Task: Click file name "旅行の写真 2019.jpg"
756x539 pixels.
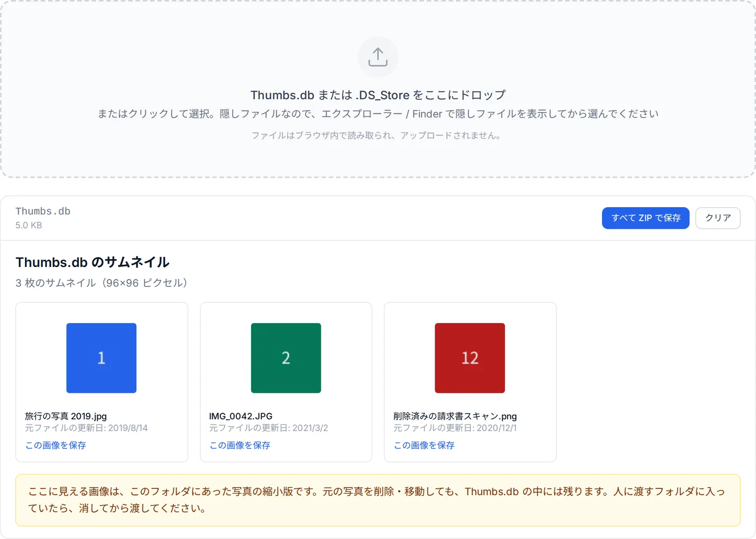Action: 66,416
